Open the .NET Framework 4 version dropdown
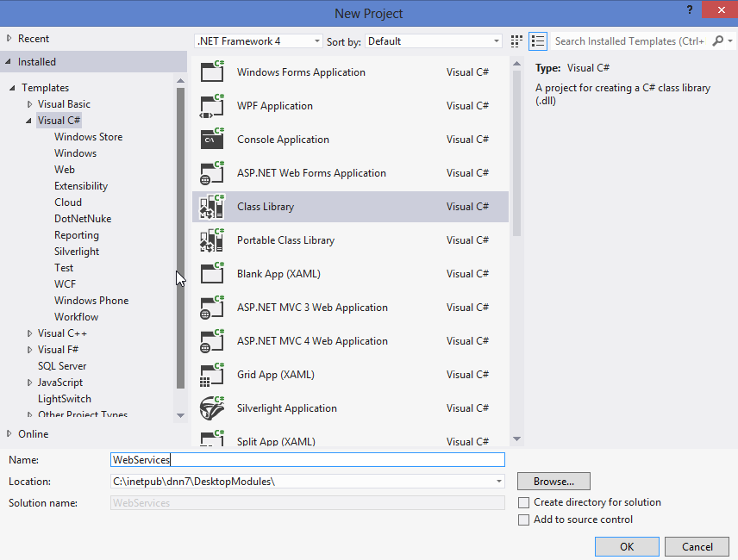The width and height of the screenshot is (738, 560). [x=259, y=41]
